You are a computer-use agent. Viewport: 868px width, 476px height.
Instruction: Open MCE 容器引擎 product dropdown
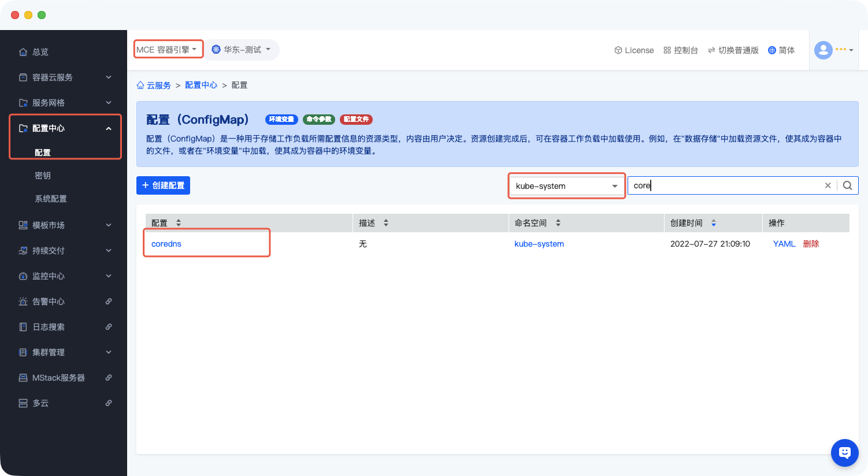point(168,50)
